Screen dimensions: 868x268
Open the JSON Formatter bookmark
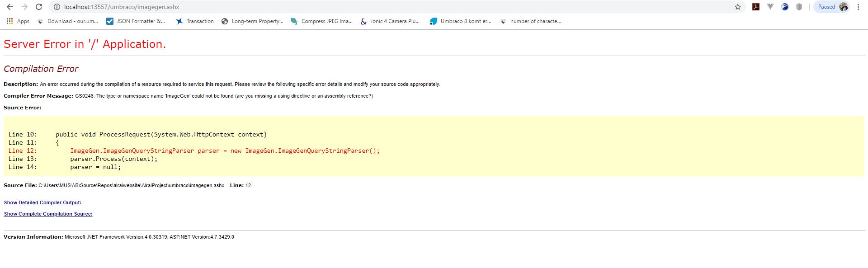pyautogui.click(x=136, y=21)
